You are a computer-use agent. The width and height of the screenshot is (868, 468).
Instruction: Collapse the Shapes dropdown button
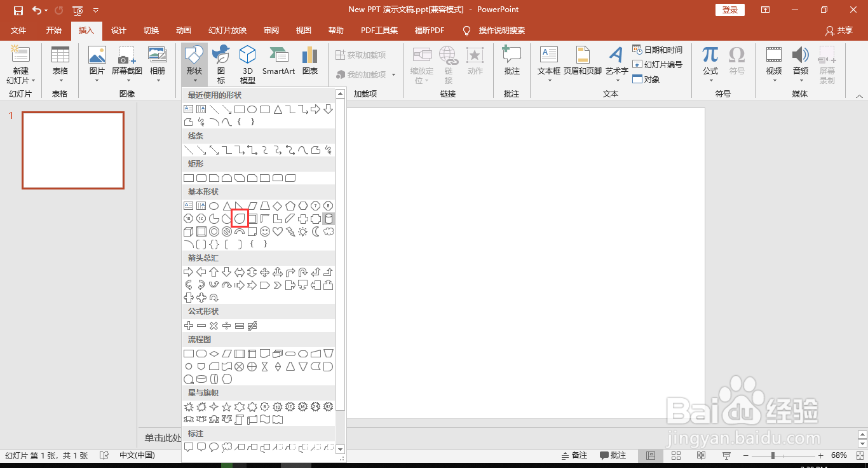tap(194, 64)
